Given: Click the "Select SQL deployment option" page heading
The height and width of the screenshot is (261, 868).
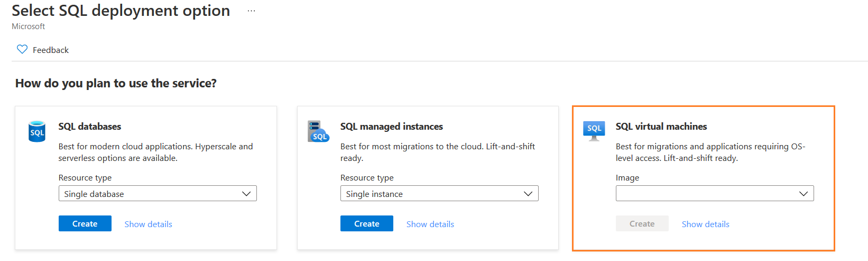Looking at the screenshot, I should [121, 11].
